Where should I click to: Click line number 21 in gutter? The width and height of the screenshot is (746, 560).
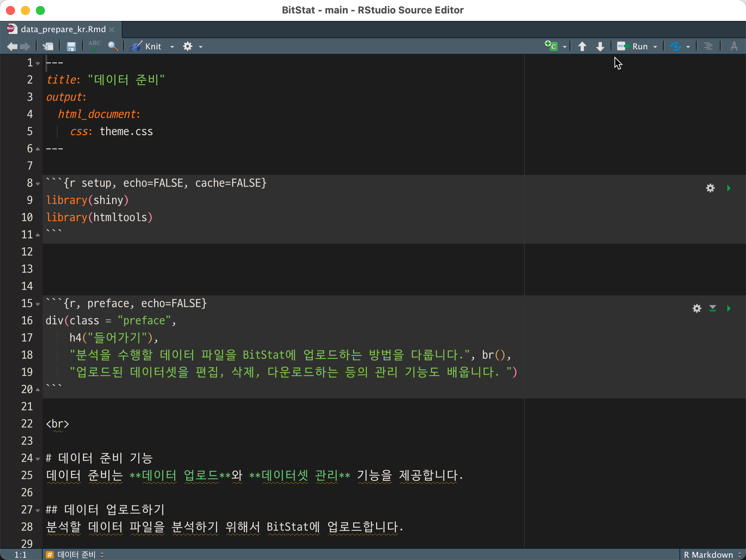(27, 407)
